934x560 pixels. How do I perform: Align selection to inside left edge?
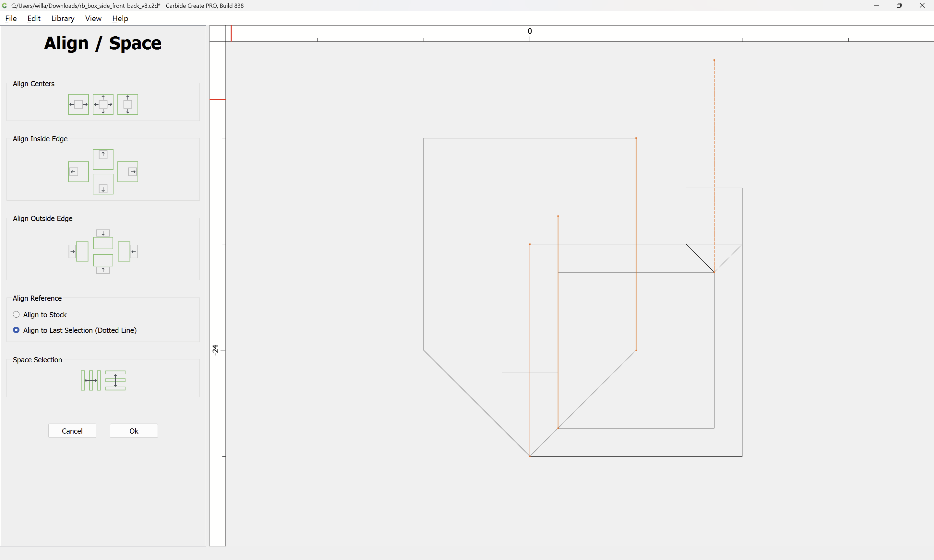[78, 172]
